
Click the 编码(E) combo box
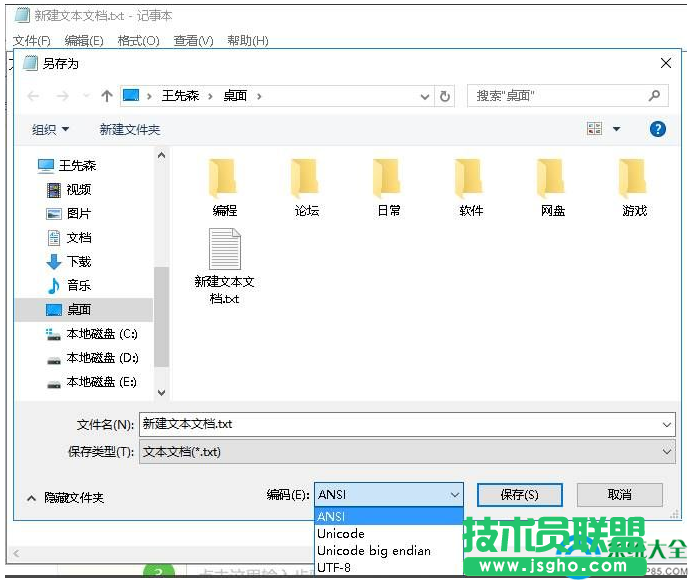[x=389, y=495]
